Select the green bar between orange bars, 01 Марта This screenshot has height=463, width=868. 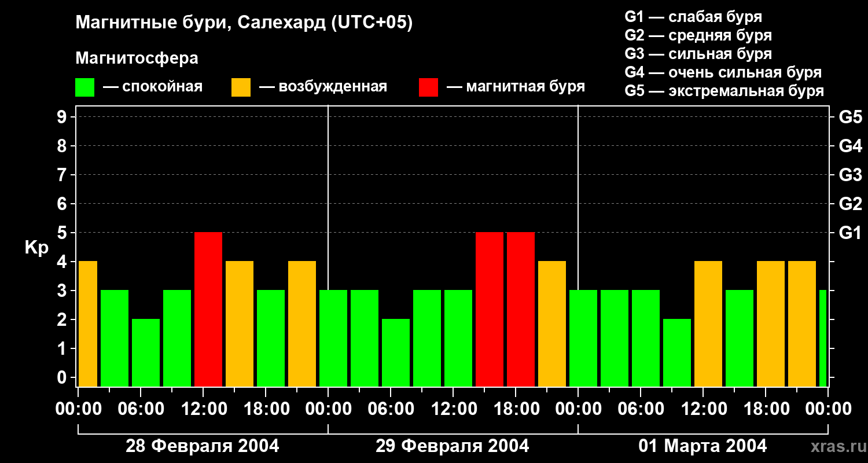[740, 338]
